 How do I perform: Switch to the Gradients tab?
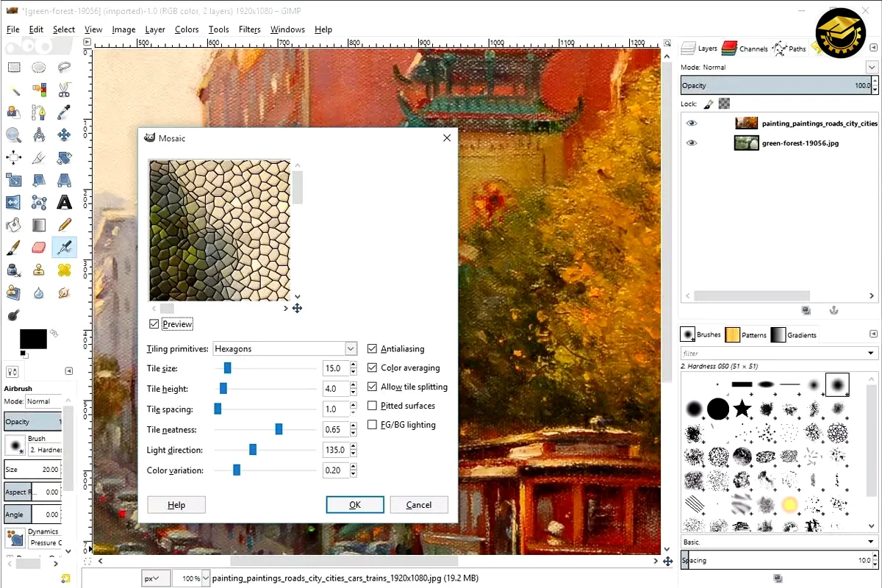[x=794, y=335]
